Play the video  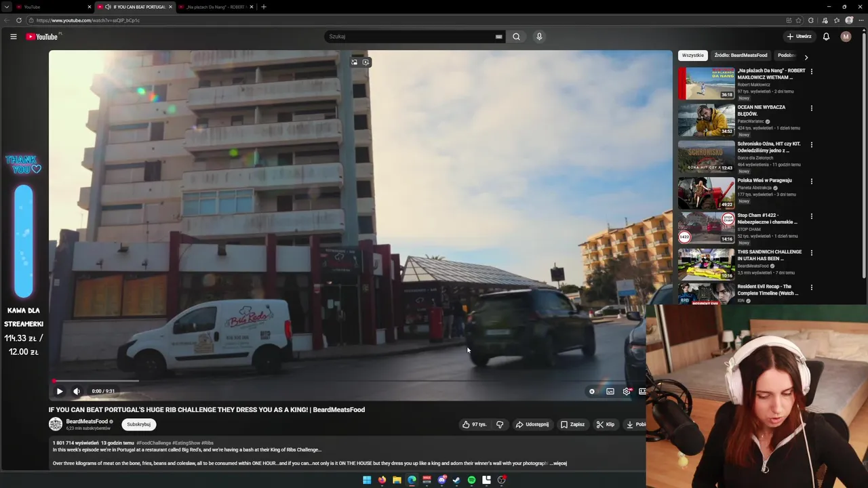pos(60,391)
